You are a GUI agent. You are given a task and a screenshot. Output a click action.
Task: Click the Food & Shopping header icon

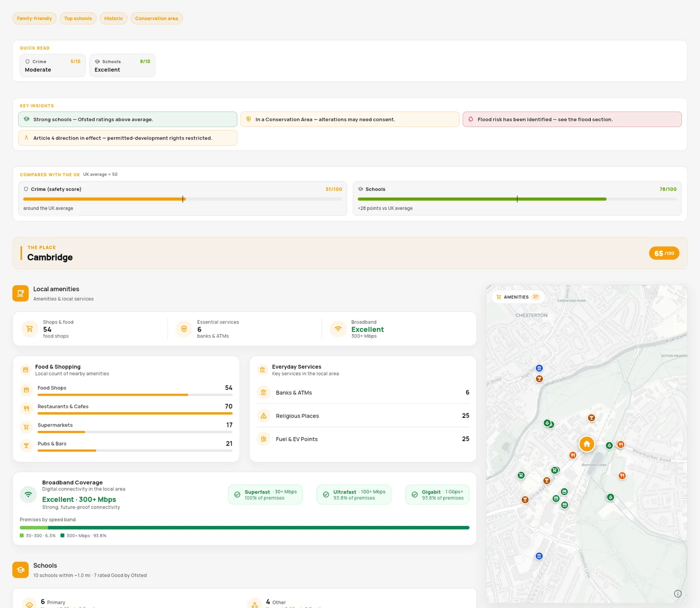[x=25, y=370]
